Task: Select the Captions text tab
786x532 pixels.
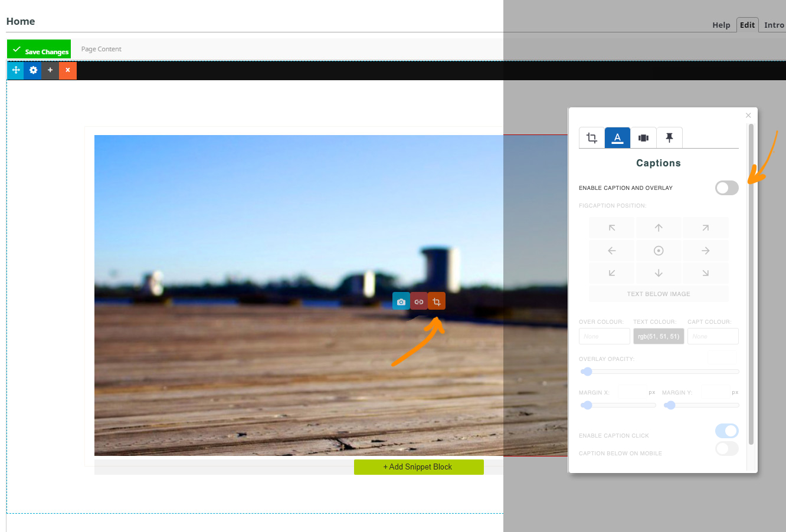Action: pyautogui.click(x=617, y=138)
